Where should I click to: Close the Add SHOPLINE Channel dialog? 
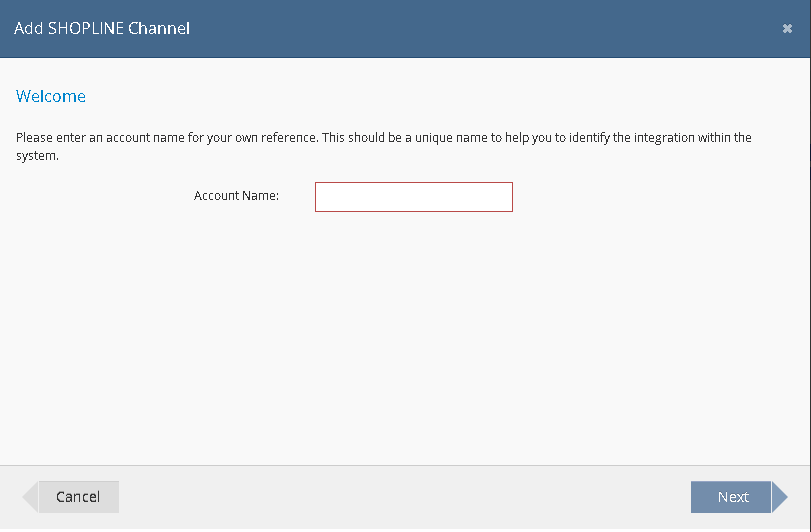point(787,28)
